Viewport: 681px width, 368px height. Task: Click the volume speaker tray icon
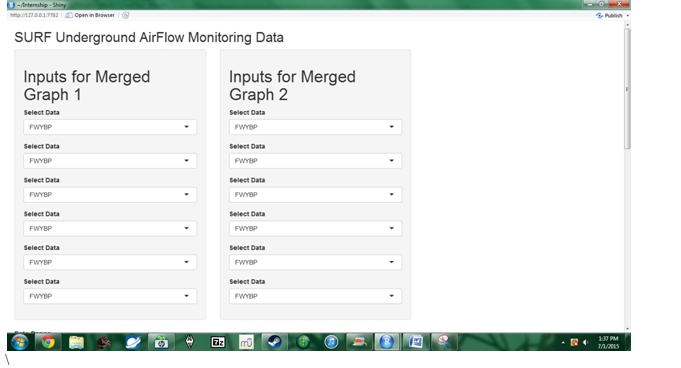585,343
